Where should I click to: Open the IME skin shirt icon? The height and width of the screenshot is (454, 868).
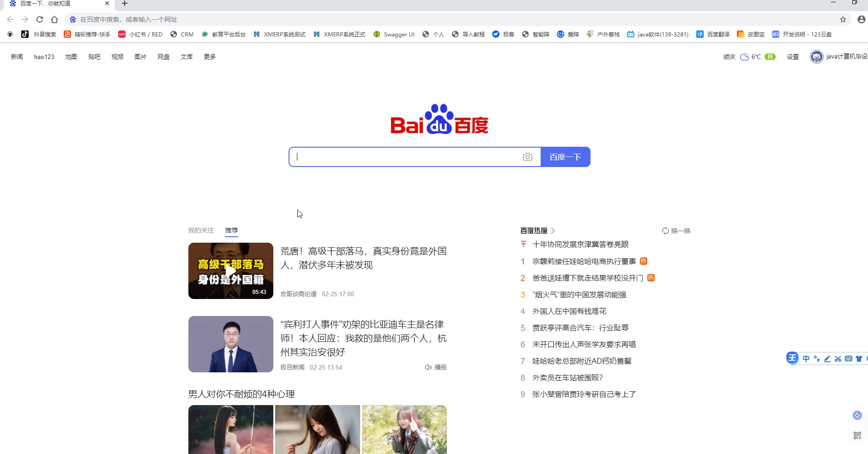[859, 358]
